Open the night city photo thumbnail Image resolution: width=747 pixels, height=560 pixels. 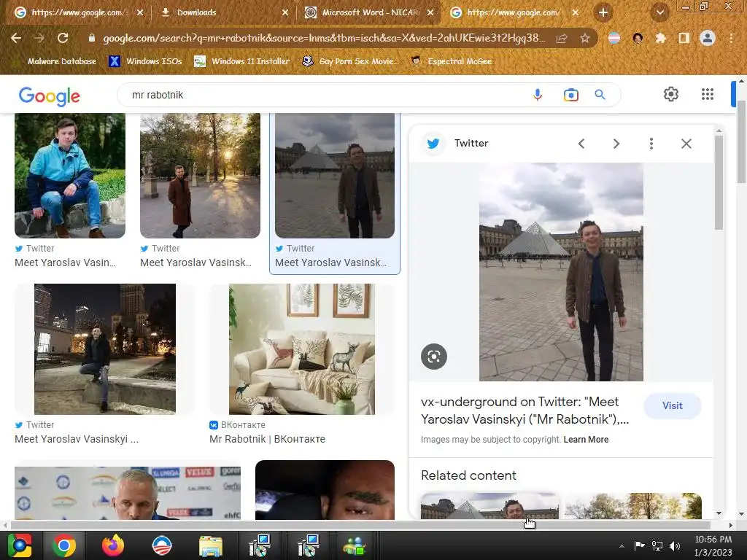pyautogui.click(x=105, y=349)
